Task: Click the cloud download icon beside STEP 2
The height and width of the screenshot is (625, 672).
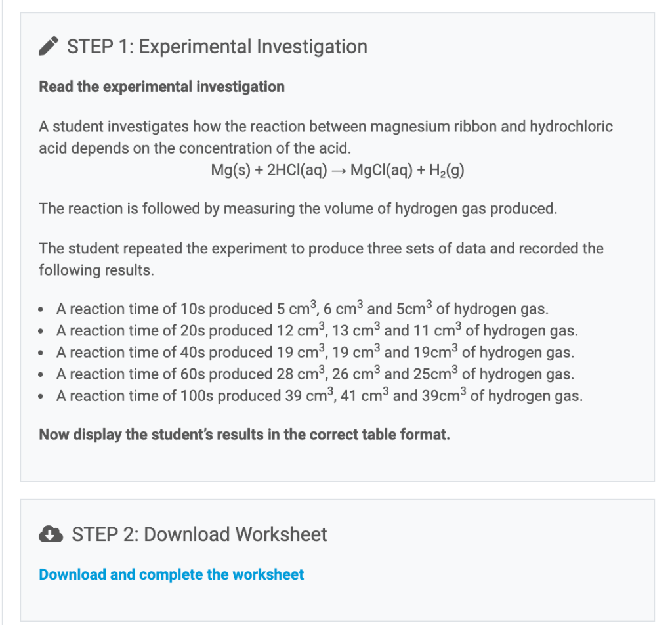Action: point(51,534)
